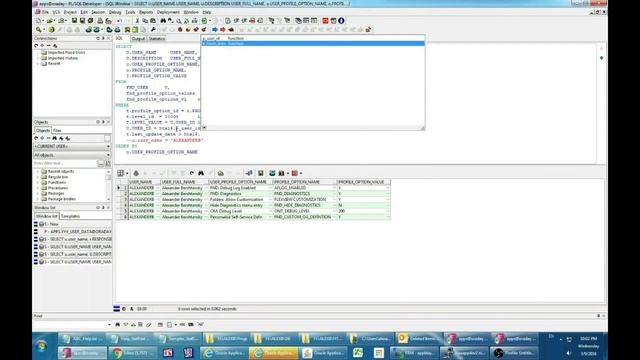Viewport: 640px width, 360px height.
Task: Select the Procedures folder in Objects tree
Action: [58, 188]
